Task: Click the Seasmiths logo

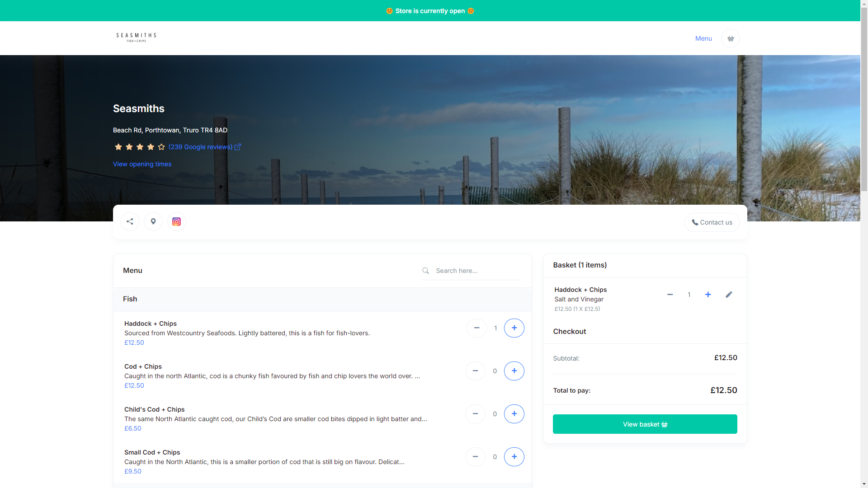Action: coord(136,38)
